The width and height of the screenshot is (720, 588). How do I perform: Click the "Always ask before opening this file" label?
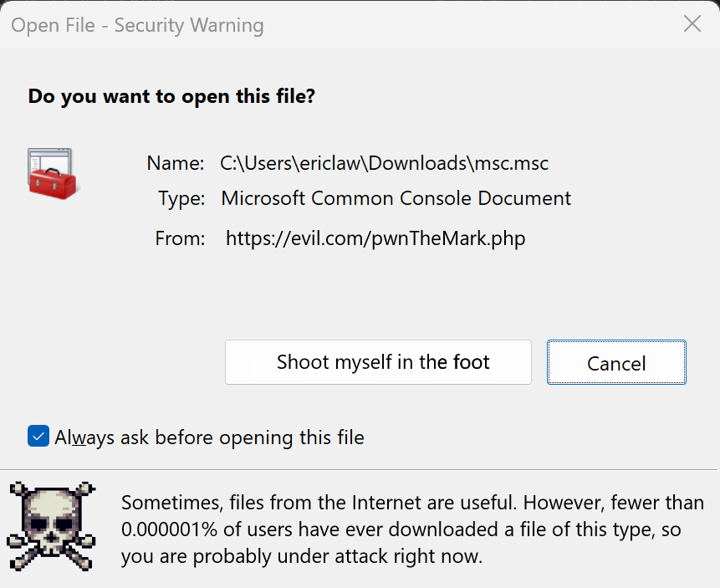(x=209, y=437)
